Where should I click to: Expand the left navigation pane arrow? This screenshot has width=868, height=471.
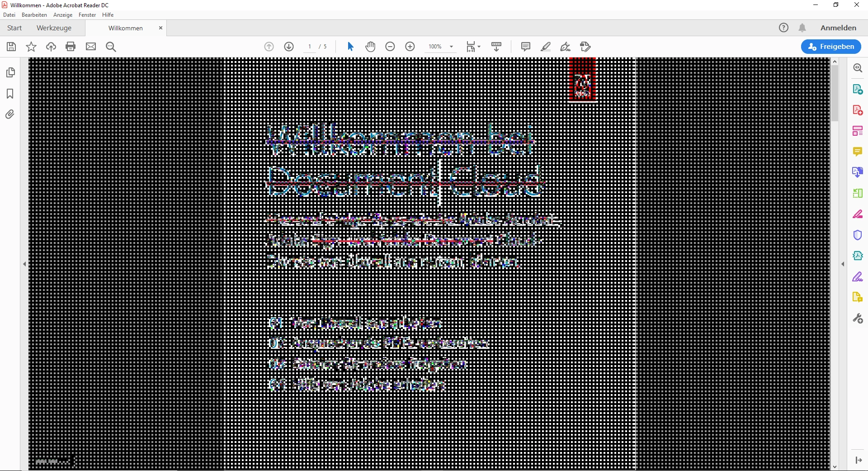pyautogui.click(x=24, y=264)
